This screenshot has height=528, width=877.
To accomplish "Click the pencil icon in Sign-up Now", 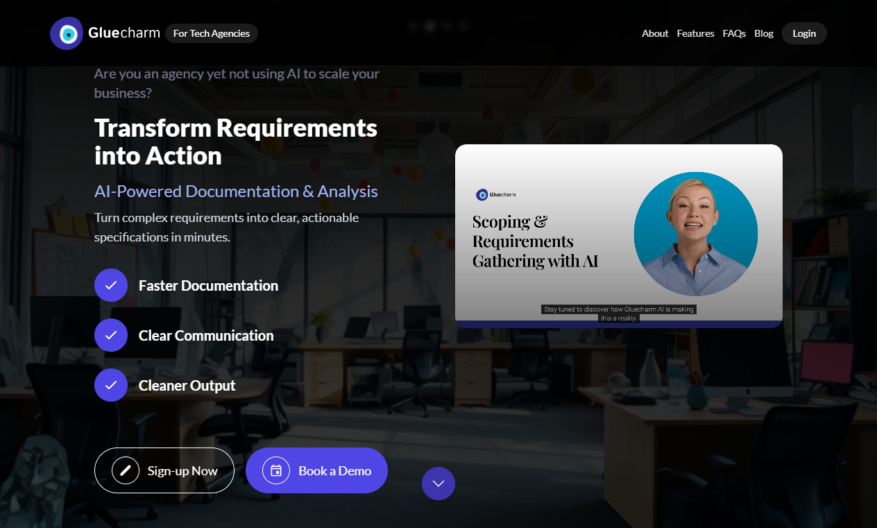I will (x=125, y=470).
